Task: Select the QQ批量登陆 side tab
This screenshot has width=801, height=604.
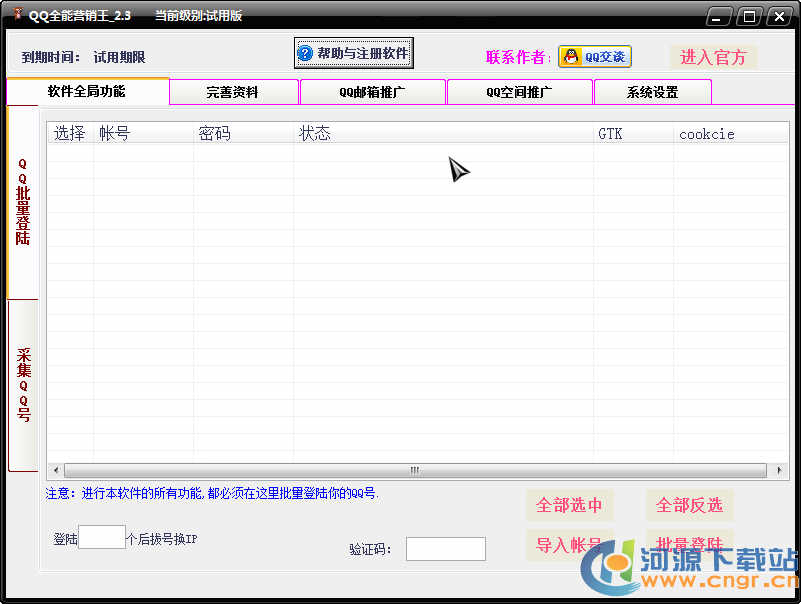Action: [x=23, y=202]
